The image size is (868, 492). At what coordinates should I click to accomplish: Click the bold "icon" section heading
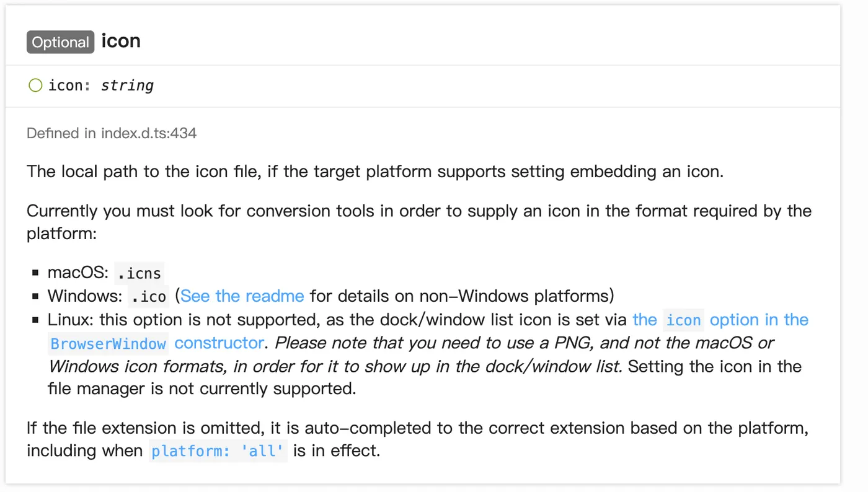point(121,41)
